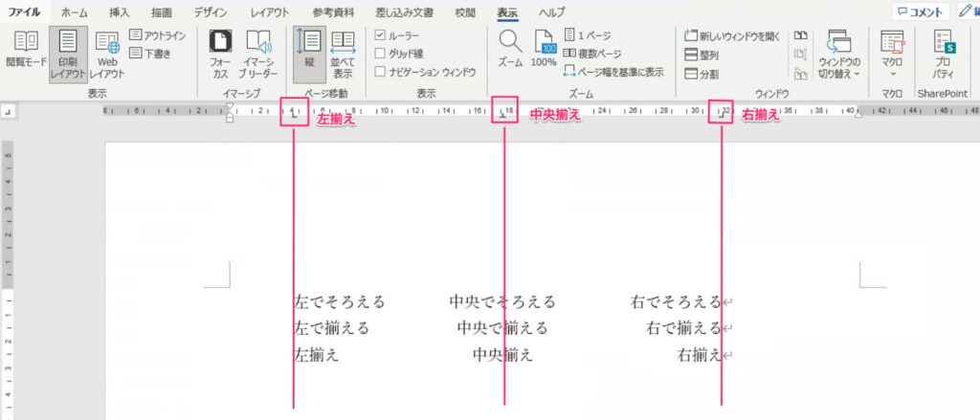Click the マクロ macros icon
Screen dimensions: 980x420
click(892, 42)
